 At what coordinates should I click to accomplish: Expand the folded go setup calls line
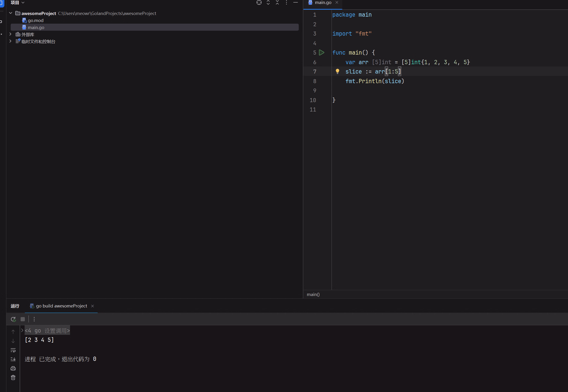coord(22,331)
